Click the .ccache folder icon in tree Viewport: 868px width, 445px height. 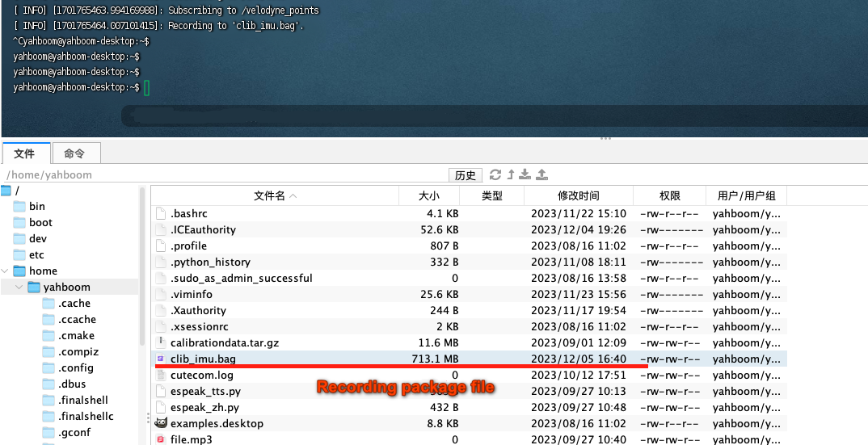tap(48, 319)
